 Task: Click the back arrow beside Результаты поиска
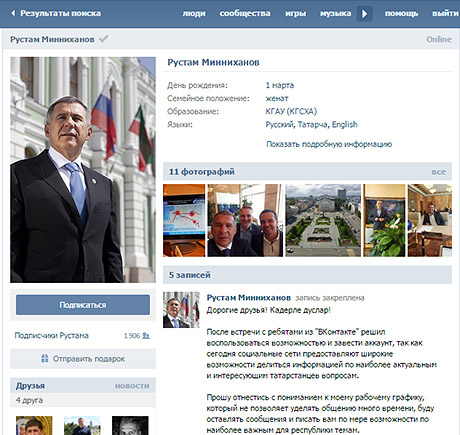coord(13,13)
